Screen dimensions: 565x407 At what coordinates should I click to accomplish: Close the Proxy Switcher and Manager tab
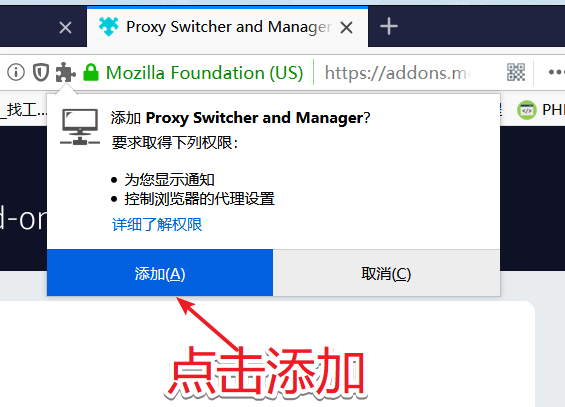pos(347,27)
